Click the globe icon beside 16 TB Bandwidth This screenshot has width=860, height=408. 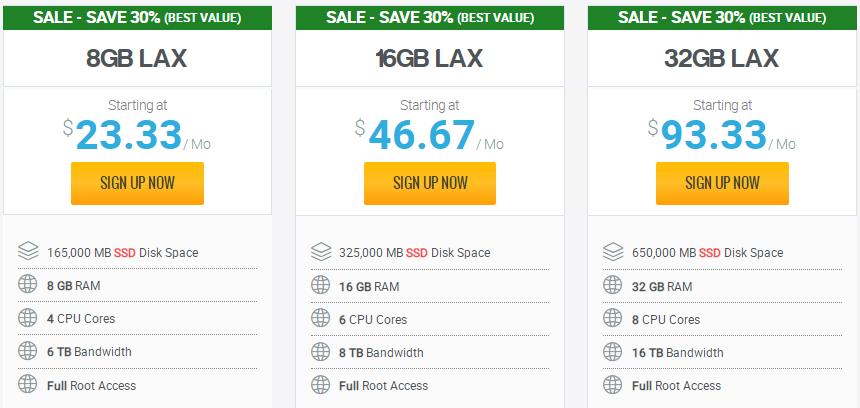[612, 351]
